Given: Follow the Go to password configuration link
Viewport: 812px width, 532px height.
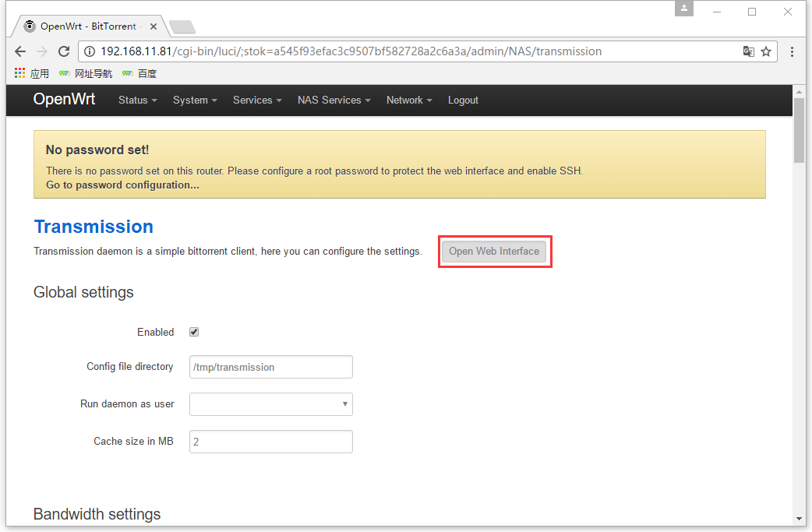Looking at the screenshot, I should (122, 185).
